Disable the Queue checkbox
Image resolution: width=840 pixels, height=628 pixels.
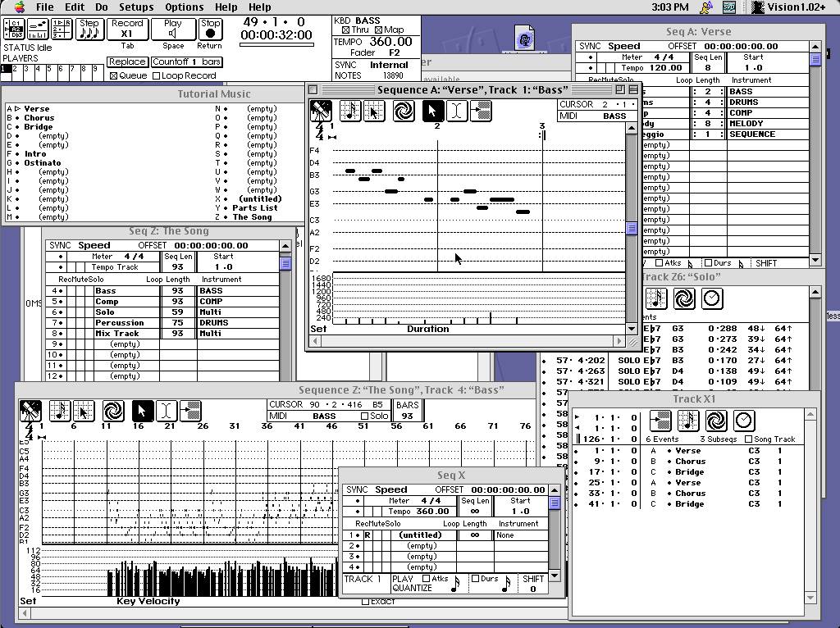114,75
